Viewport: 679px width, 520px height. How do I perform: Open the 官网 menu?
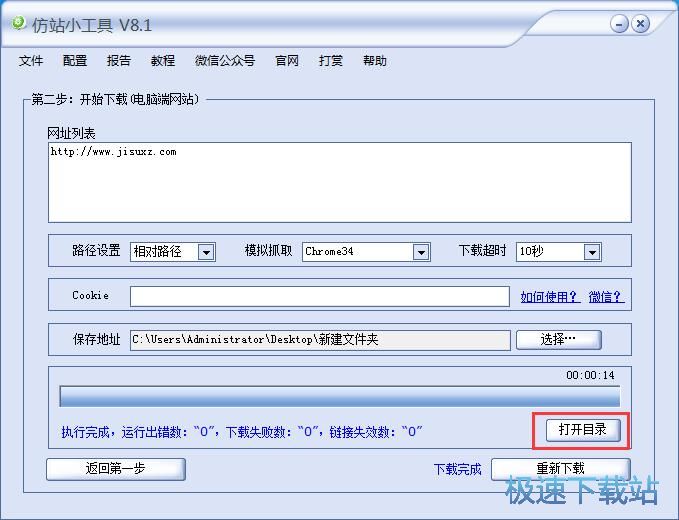pyautogui.click(x=287, y=61)
